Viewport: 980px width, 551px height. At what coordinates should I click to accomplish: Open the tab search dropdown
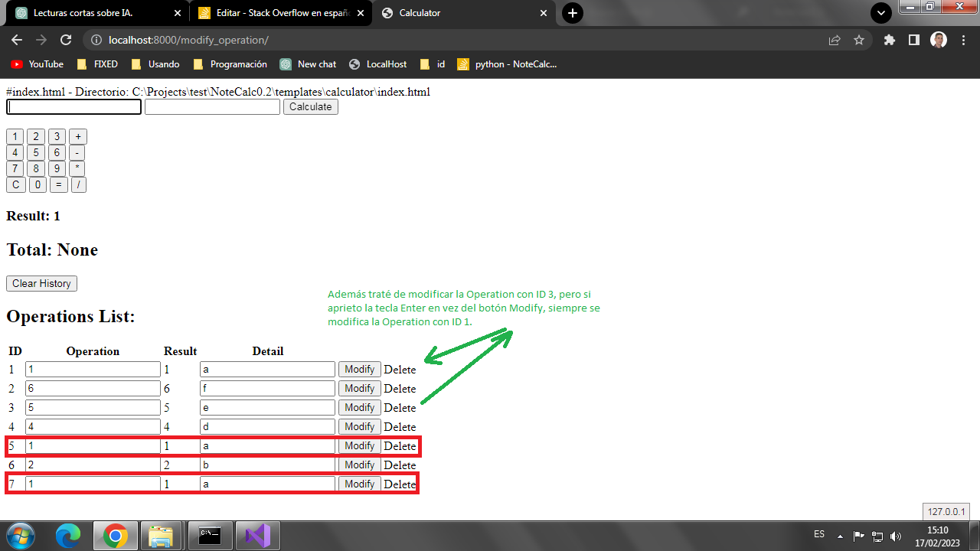(881, 13)
